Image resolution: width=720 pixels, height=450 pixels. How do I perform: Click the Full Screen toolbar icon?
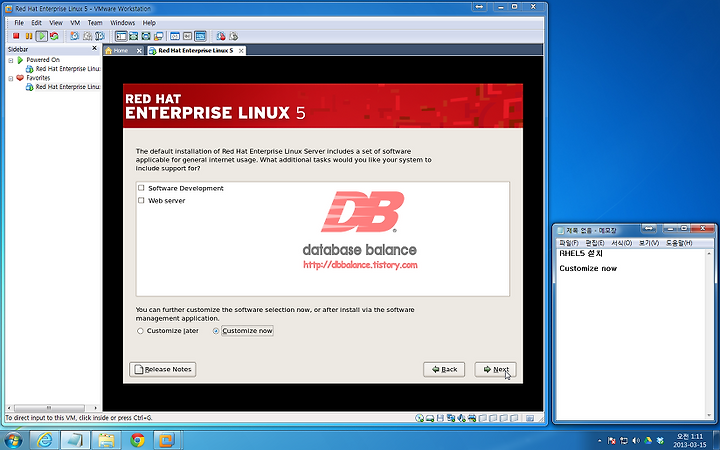(x=146, y=36)
